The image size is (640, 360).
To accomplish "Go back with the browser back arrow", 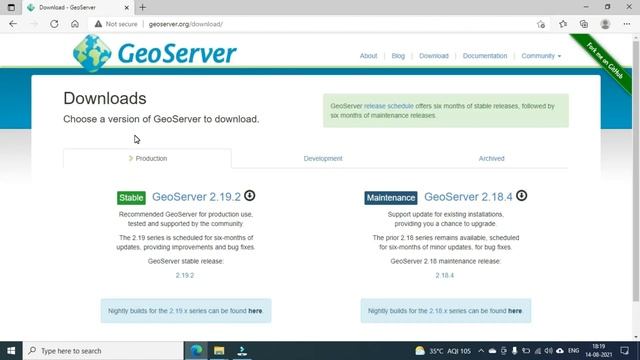I will click(13, 24).
